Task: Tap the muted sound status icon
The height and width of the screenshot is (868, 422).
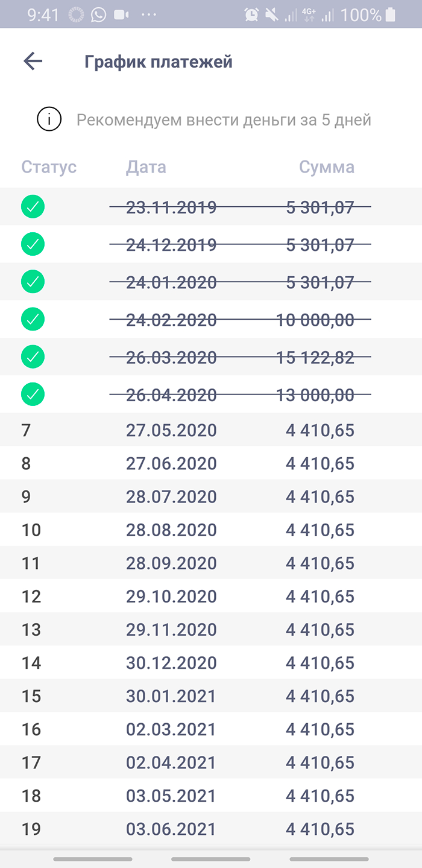Action: click(x=271, y=14)
